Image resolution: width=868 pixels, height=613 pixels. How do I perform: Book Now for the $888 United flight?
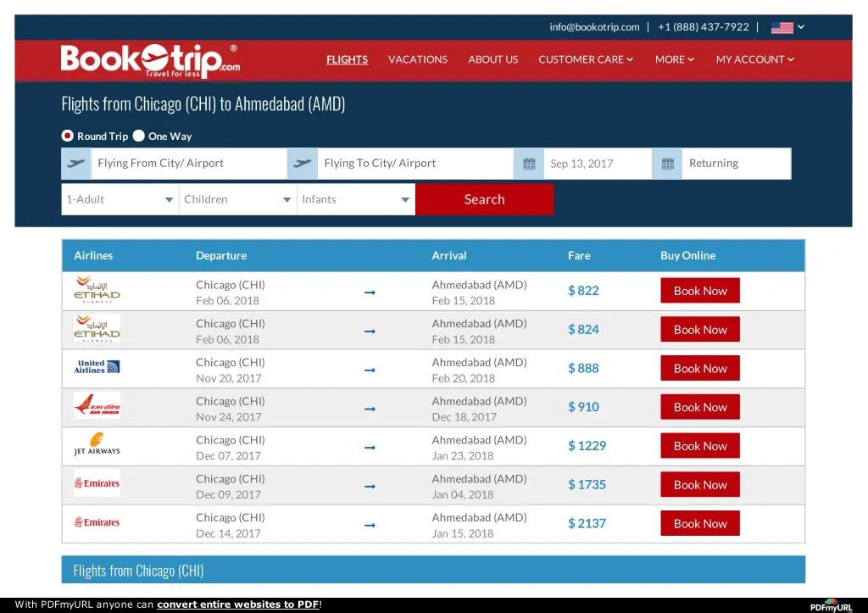tap(700, 368)
